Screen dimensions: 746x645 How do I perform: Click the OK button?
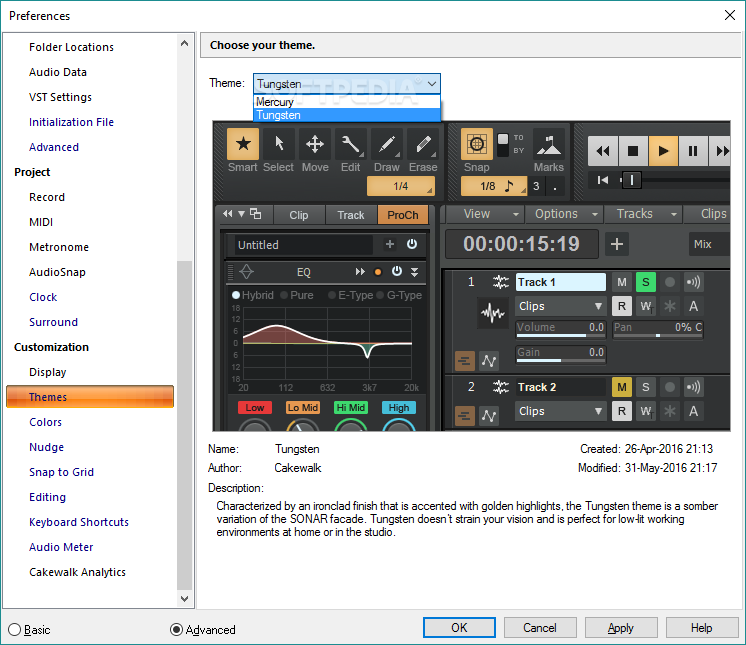(x=459, y=627)
